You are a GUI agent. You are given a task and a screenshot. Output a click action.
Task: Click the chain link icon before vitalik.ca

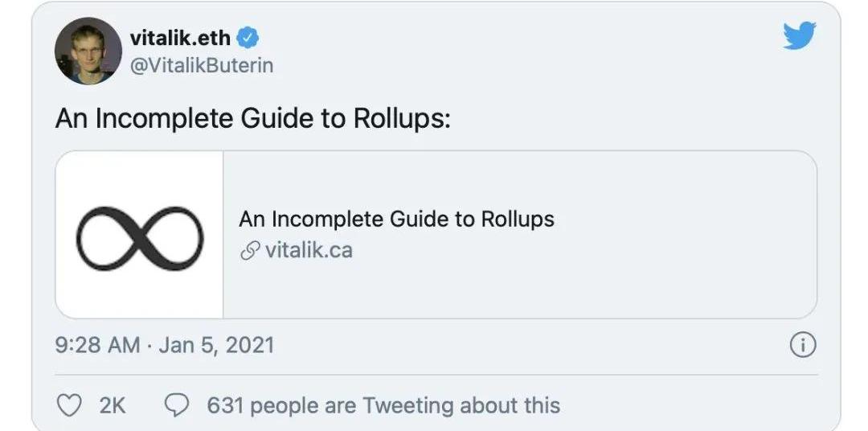pyautogui.click(x=249, y=250)
